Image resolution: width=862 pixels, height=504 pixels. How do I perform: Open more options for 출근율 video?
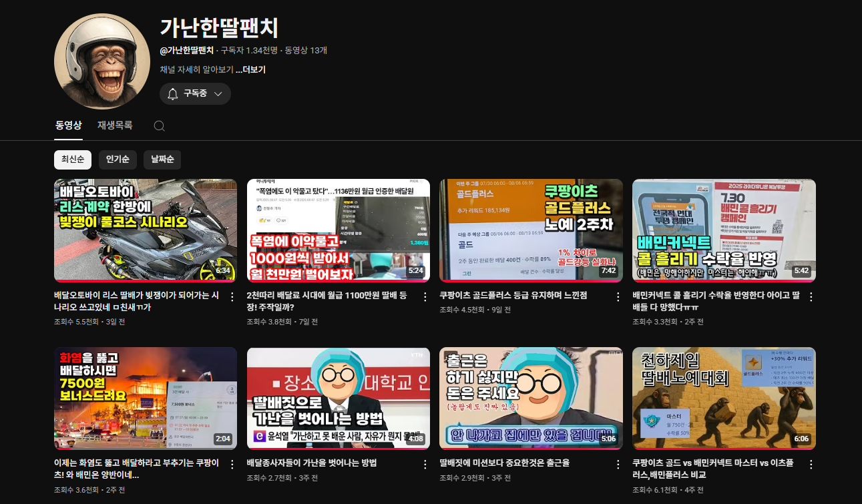pyautogui.click(x=618, y=465)
